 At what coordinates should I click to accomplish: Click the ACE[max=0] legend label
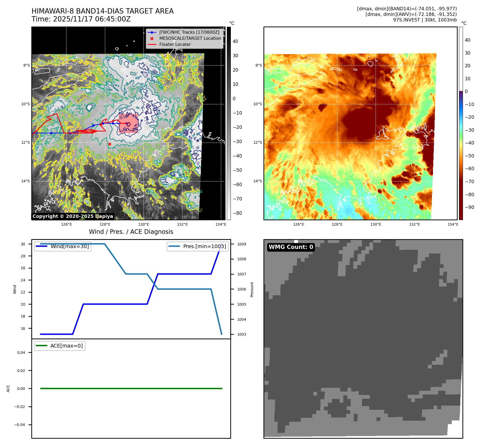click(x=66, y=346)
